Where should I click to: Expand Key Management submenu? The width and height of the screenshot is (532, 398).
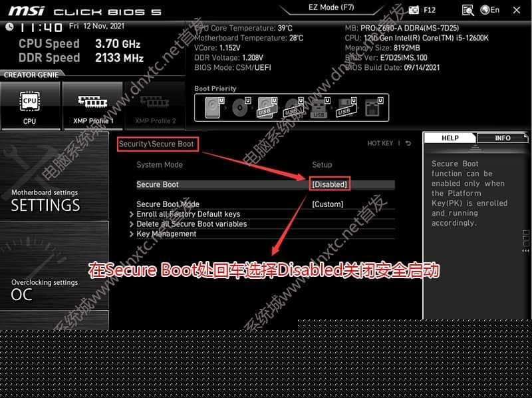pos(166,234)
